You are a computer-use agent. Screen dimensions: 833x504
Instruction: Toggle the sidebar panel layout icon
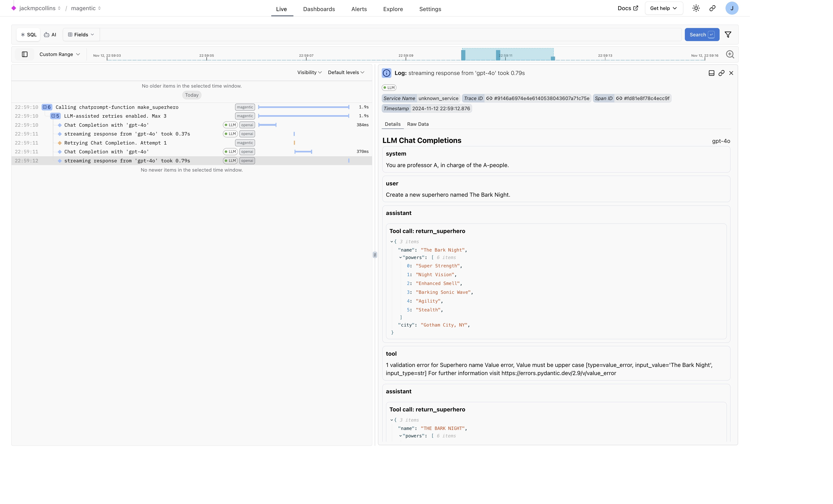pyautogui.click(x=25, y=54)
